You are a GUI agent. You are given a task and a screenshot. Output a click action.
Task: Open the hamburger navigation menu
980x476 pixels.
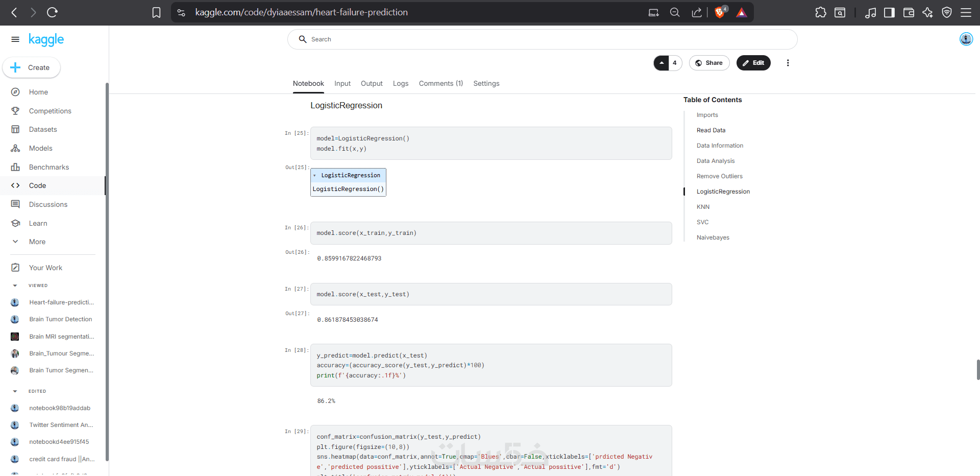click(x=15, y=39)
